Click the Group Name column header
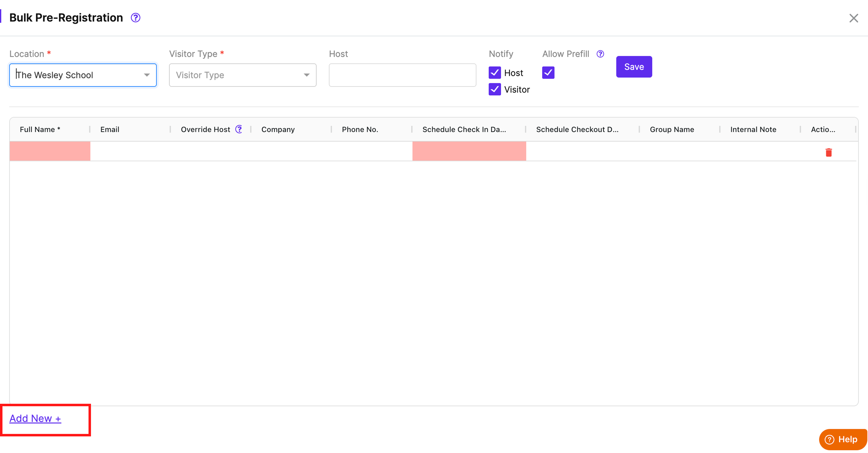The image size is (868, 453). (672, 130)
